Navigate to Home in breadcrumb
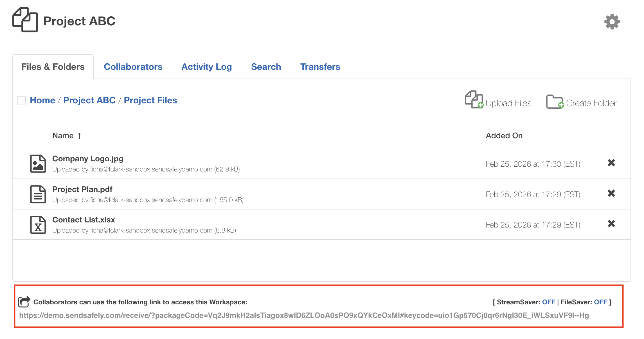This screenshot has height=339, width=644. point(42,100)
